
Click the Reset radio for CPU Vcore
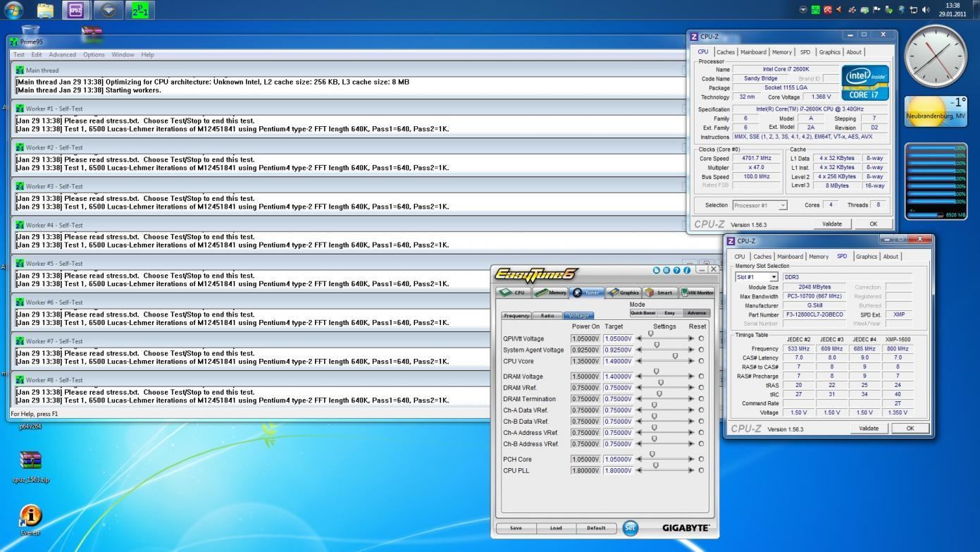click(x=701, y=361)
